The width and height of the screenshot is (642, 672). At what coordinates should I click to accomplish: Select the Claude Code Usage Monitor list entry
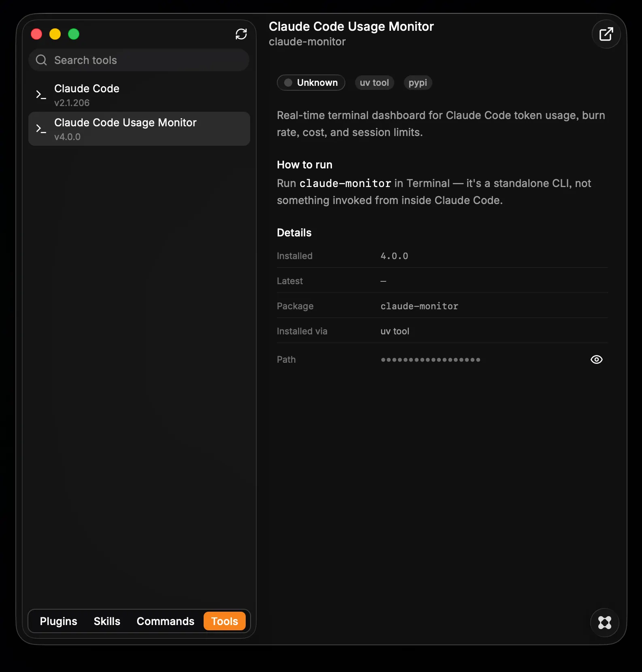pyautogui.click(x=139, y=129)
